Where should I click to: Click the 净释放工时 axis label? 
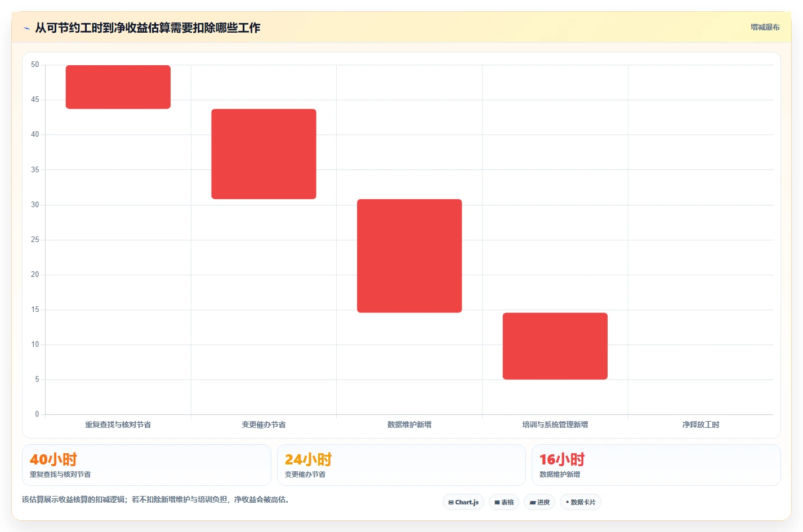click(x=701, y=424)
